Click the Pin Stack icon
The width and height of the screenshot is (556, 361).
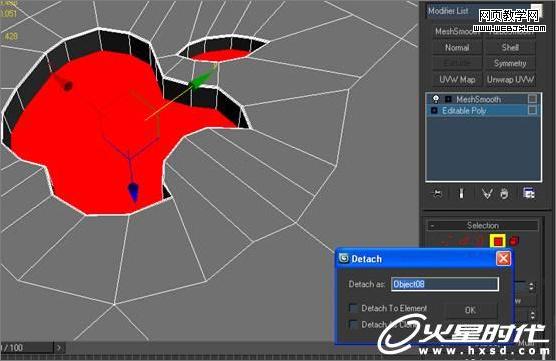click(438, 194)
